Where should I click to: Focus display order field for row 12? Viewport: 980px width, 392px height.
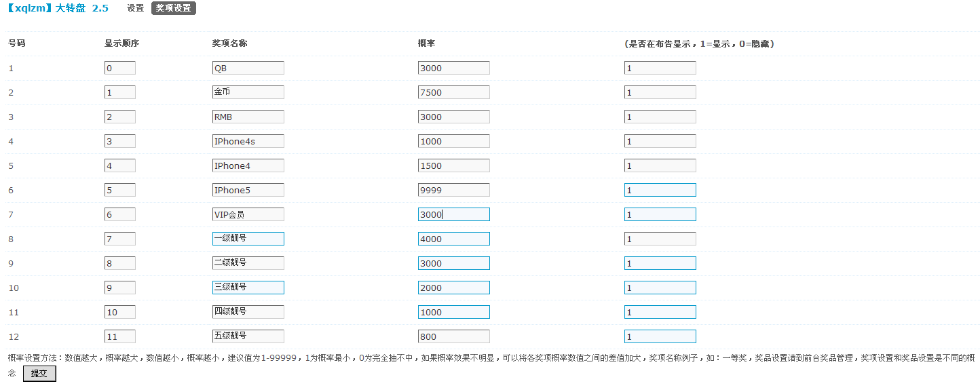coord(120,336)
